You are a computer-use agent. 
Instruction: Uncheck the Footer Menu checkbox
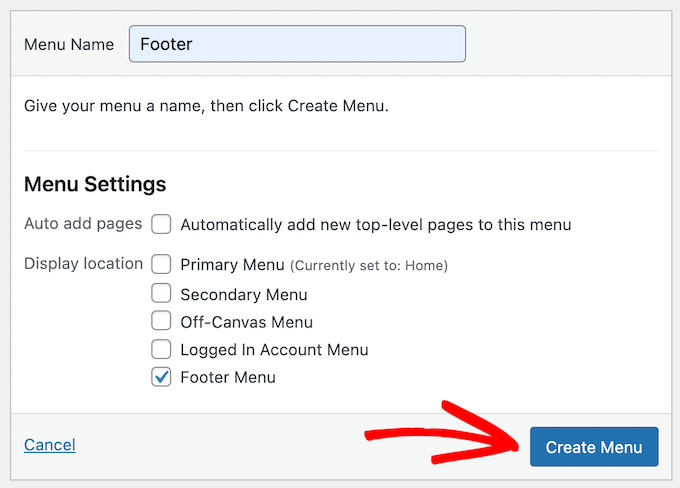coord(161,377)
